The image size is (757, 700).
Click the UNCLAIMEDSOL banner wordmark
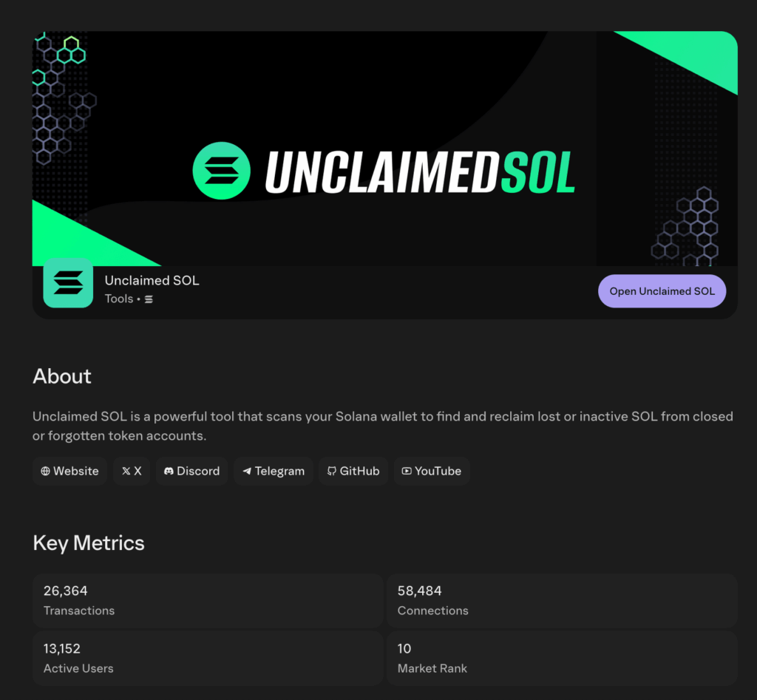[x=420, y=171]
